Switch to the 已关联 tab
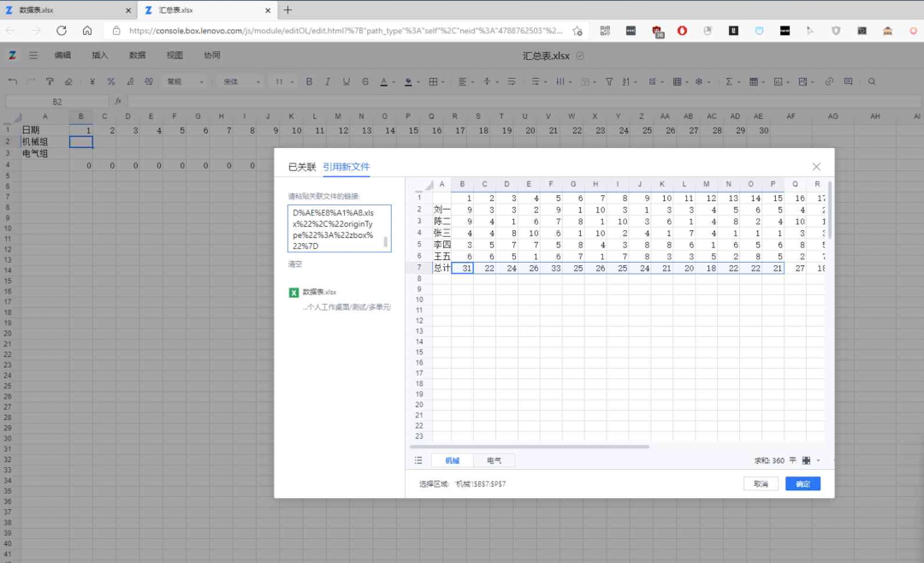924x563 pixels. coord(302,167)
